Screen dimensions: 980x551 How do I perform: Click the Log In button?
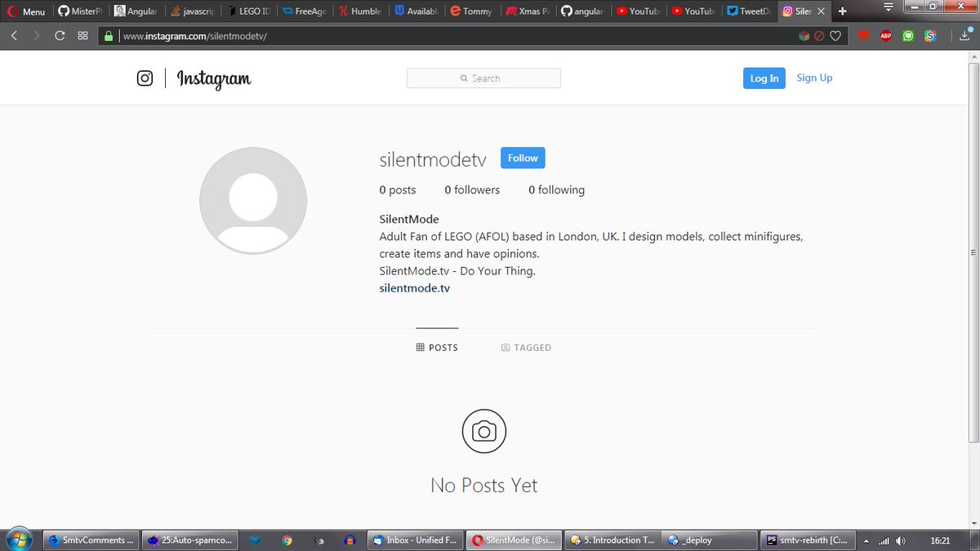(x=764, y=78)
